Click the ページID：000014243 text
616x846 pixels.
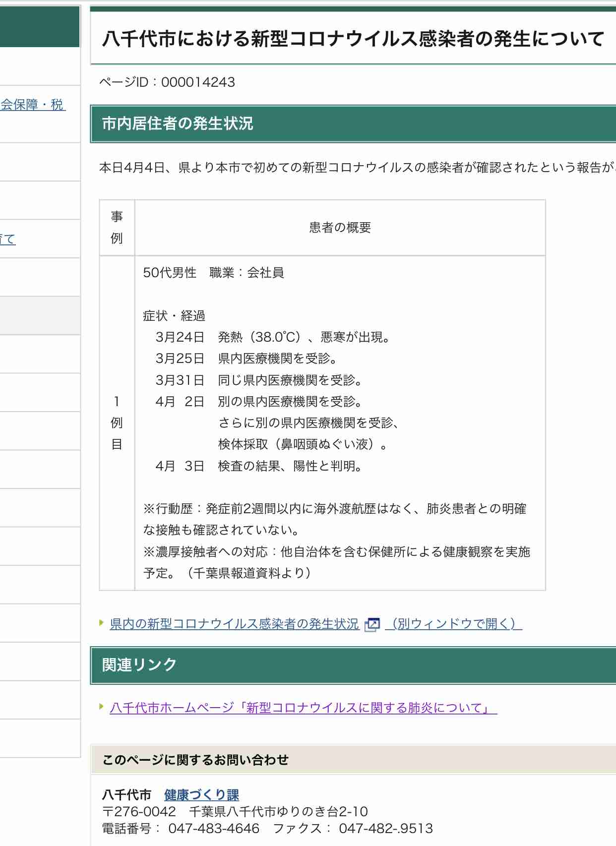(167, 82)
